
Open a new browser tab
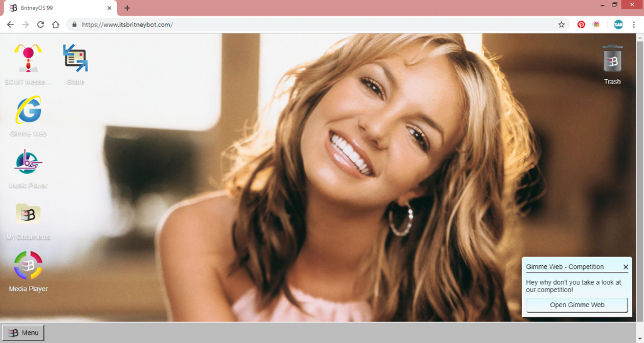tap(127, 8)
